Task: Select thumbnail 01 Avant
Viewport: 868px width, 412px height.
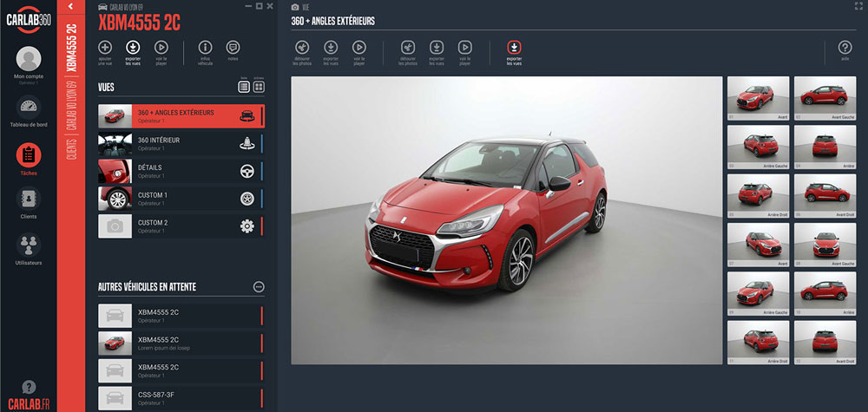Action: [x=758, y=97]
